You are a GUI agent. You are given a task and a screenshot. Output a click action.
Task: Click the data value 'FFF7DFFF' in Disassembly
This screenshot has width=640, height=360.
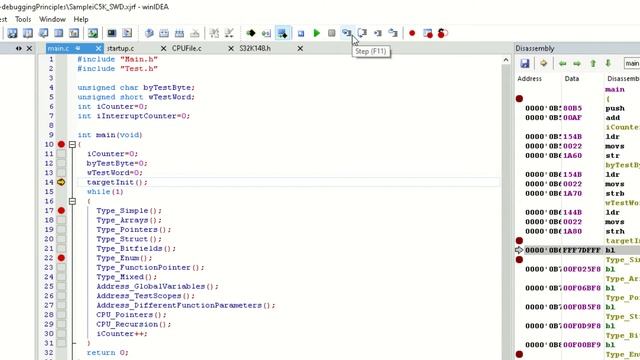(582, 250)
